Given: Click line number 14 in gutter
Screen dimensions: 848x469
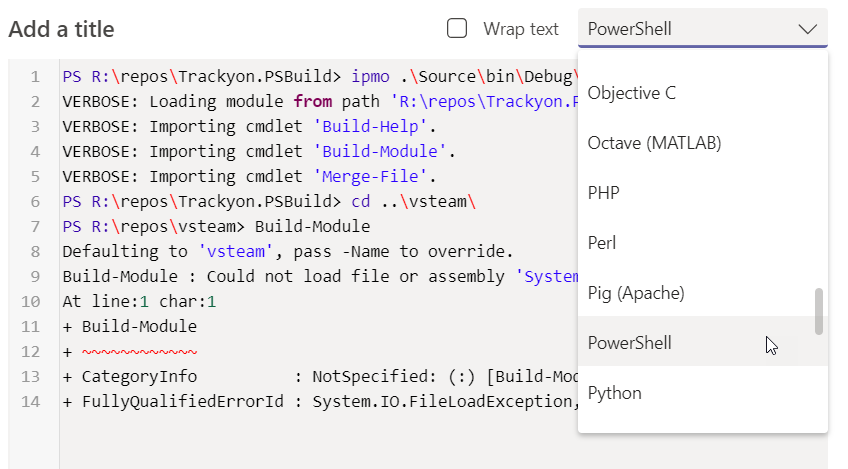Looking at the screenshot, I should [30, 401].
